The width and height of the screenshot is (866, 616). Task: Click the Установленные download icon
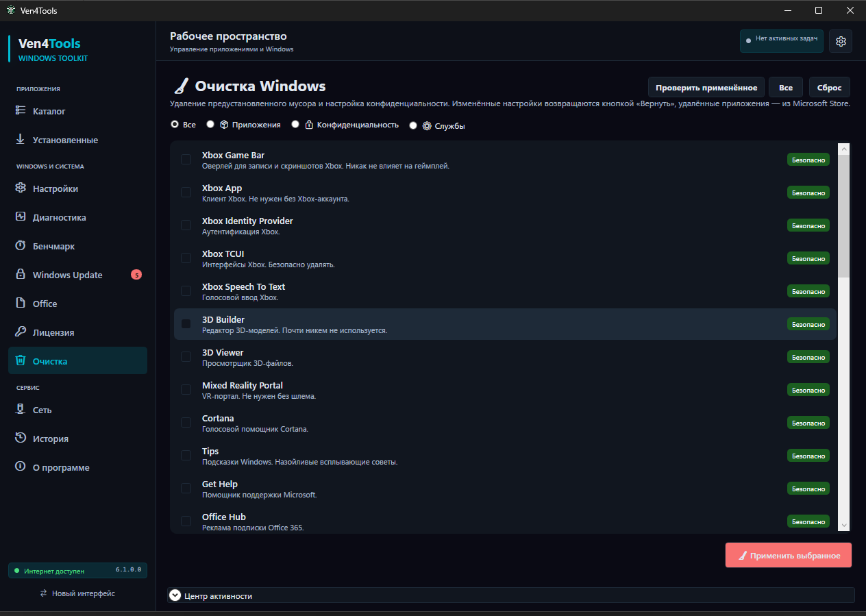click(x=21, y=139)
